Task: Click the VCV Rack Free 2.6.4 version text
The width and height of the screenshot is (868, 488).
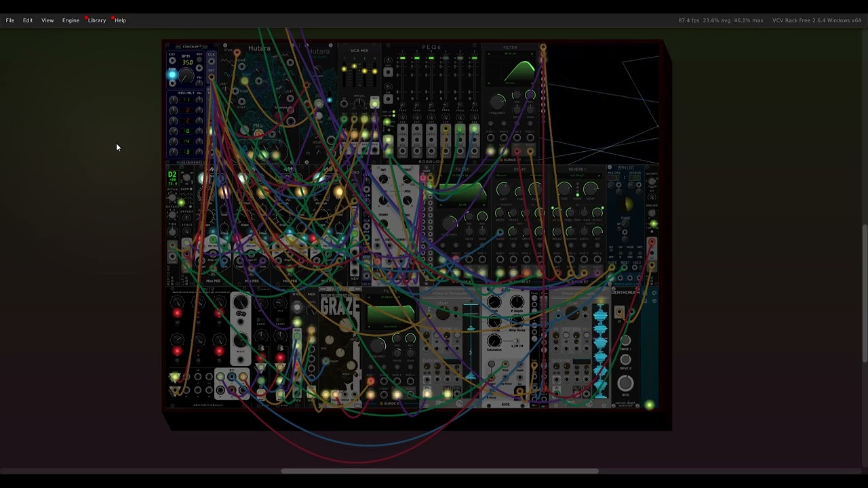Action: point(816,20)
